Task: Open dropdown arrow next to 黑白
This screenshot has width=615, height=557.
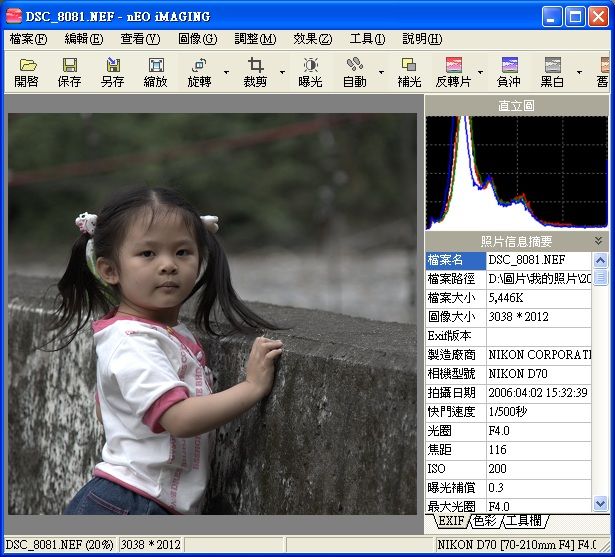Action: tap(579, 73)
